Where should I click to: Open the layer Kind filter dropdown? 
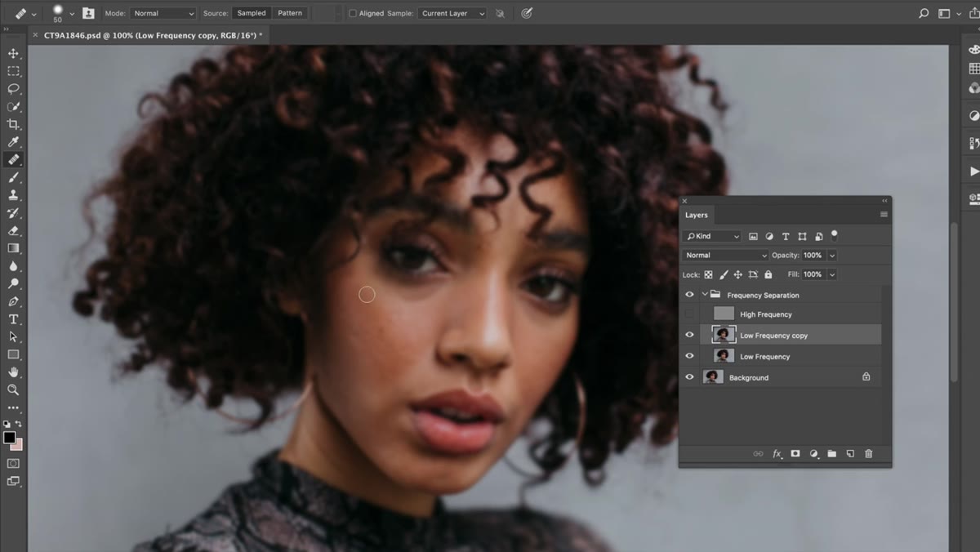tap(712, 236)
